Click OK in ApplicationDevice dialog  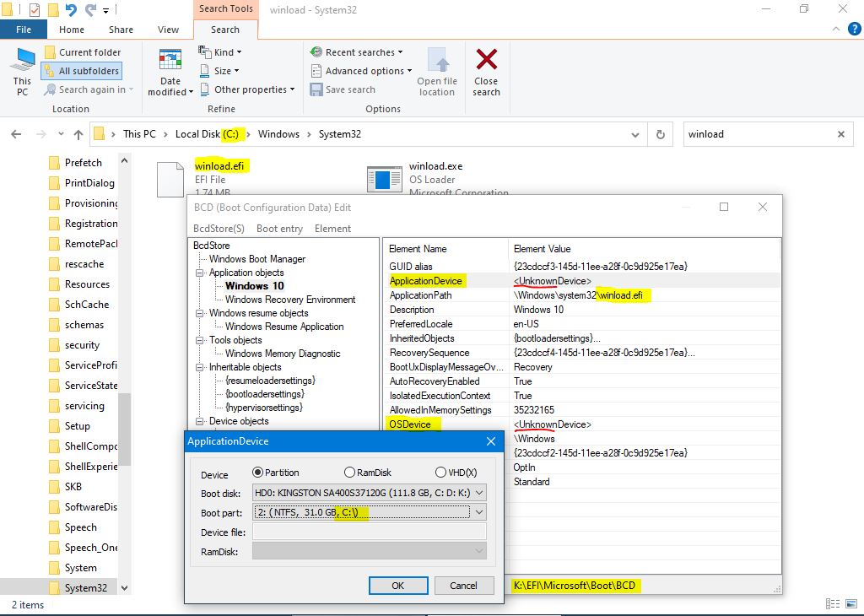[x=397, y=586]
